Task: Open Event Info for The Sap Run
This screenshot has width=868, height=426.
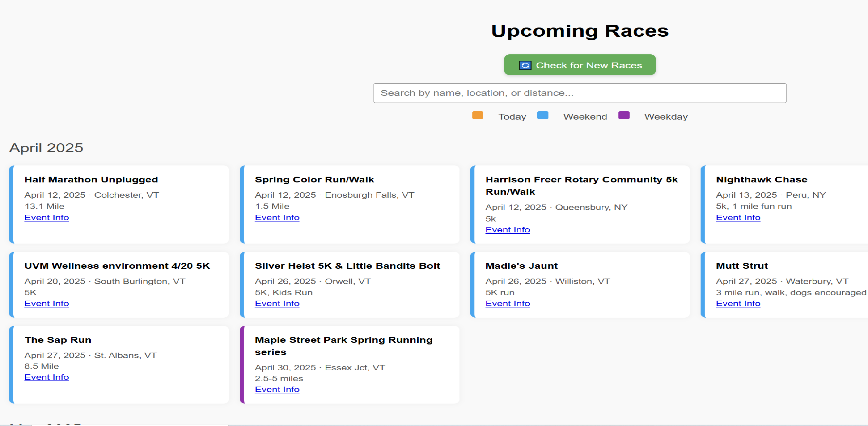Action: click(x=47, y=377)
